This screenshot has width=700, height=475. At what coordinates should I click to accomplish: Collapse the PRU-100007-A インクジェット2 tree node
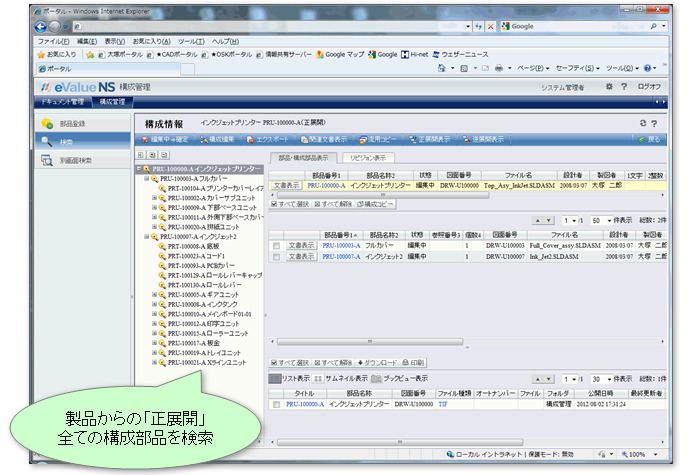[x=146, y=237]
